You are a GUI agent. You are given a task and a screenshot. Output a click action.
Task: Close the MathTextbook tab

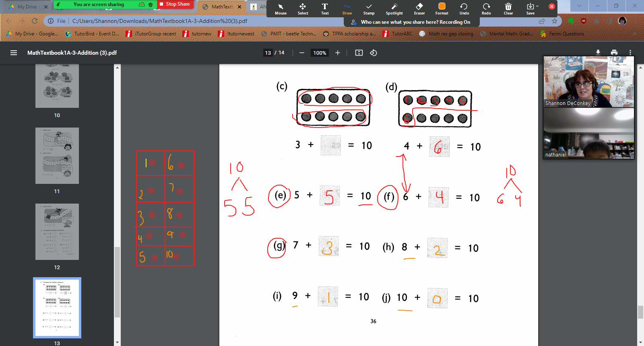(239, 7)
